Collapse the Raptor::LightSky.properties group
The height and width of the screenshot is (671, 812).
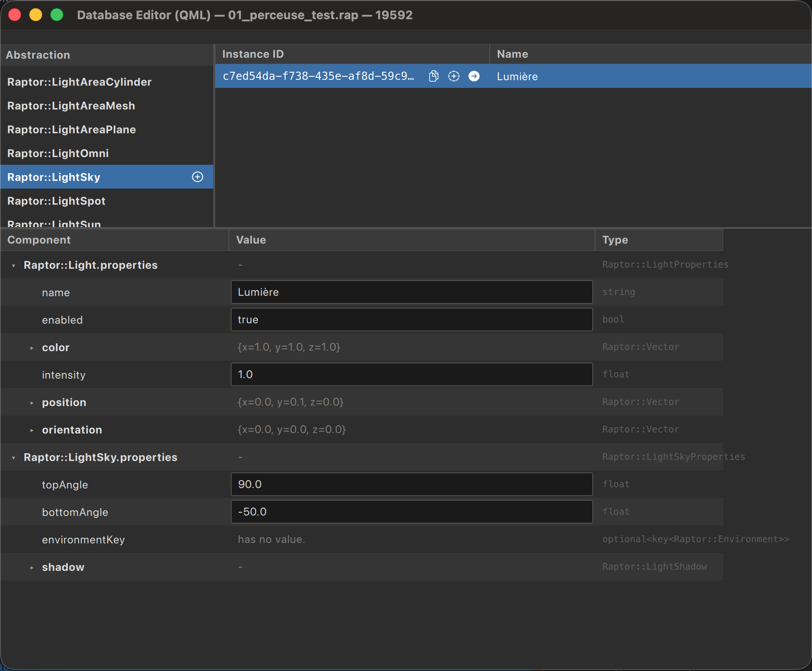(x=14, y=458)
